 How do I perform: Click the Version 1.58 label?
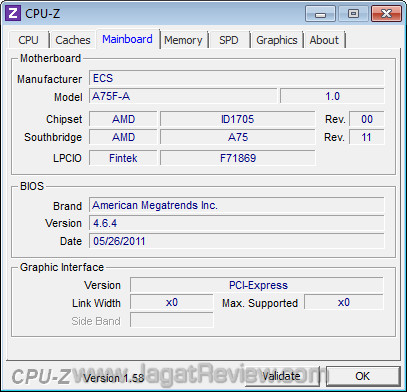tap(114, 378)
